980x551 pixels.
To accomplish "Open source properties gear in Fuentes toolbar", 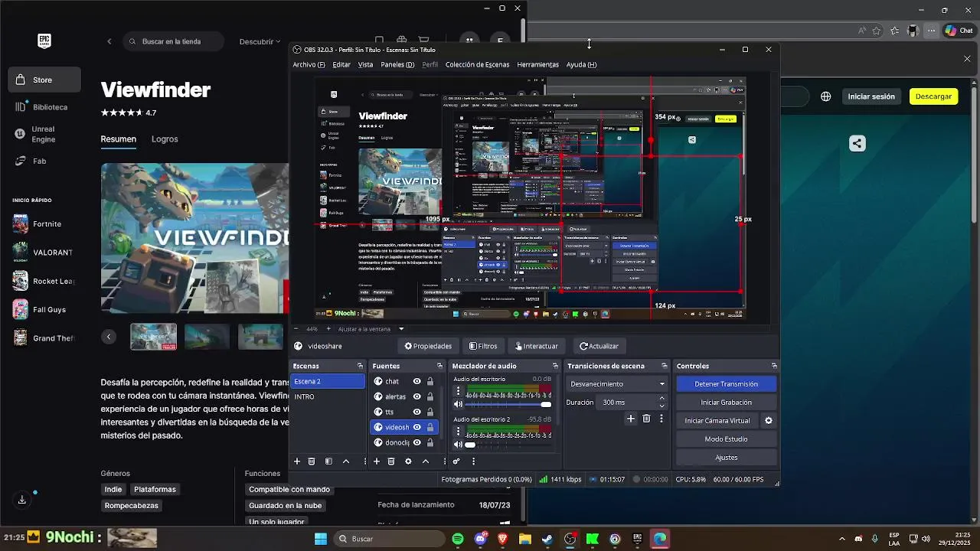I will point(408,461).
